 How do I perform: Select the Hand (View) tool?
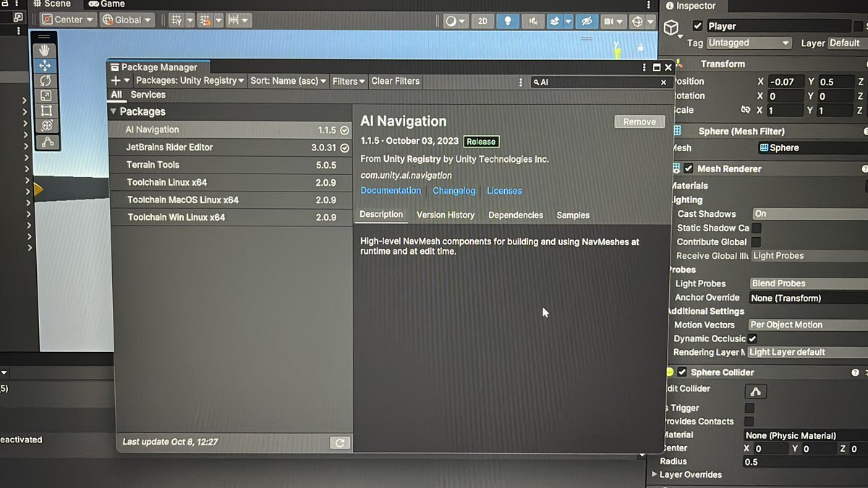pos(46,50)
